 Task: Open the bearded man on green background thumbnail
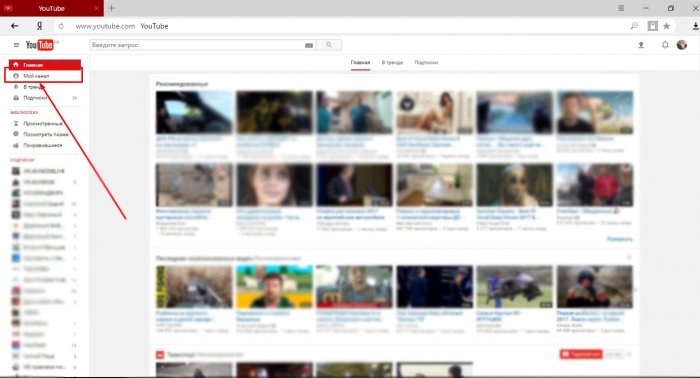[274, 287]
